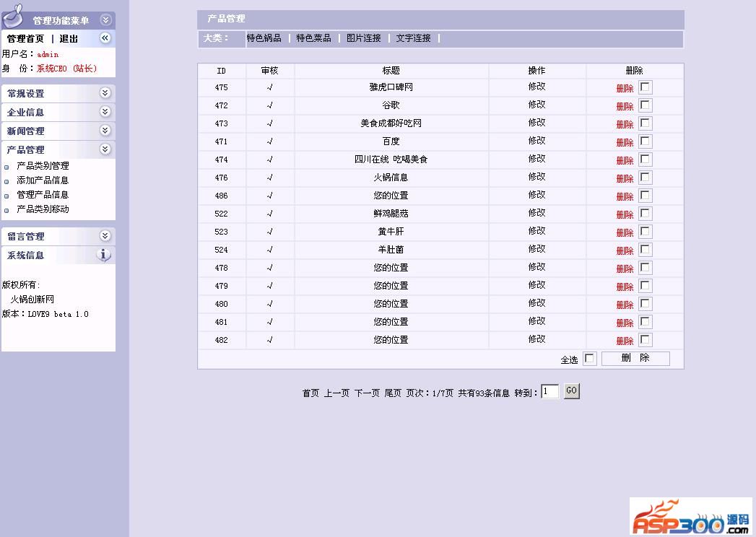This screenshot has width=756, height=537.
Task: Select the 特色菜品 category
Action: click(x=314, y=38)
